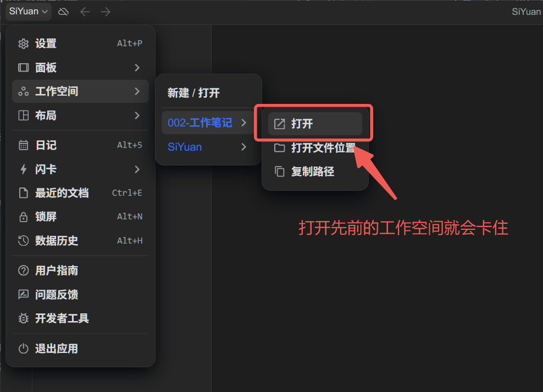Select the 工作空间 menu entry
The image size is (543, 392).
(80, 91)
